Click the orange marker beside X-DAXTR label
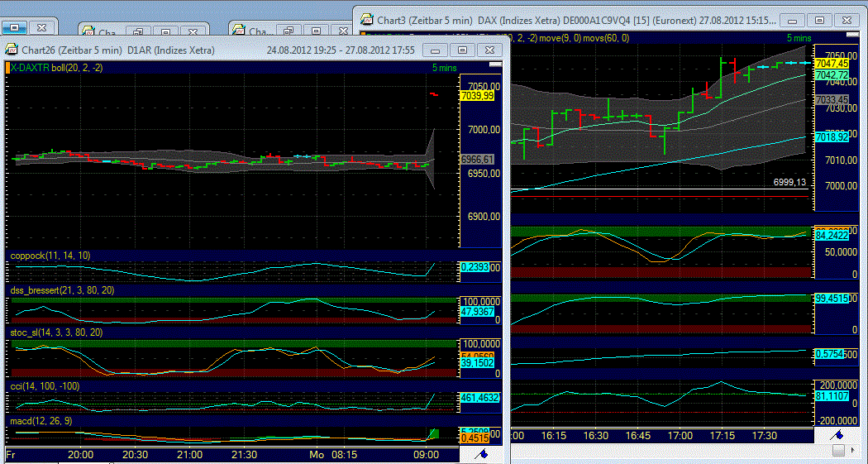The height and width of the screenshot is (464, 868). (7, 68)
